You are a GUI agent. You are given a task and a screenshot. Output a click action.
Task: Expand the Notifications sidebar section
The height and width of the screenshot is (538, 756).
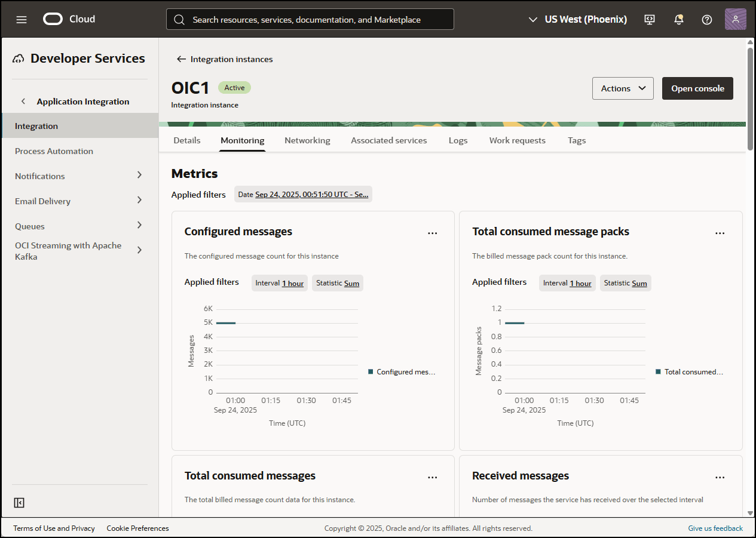(x=139, y=176)
